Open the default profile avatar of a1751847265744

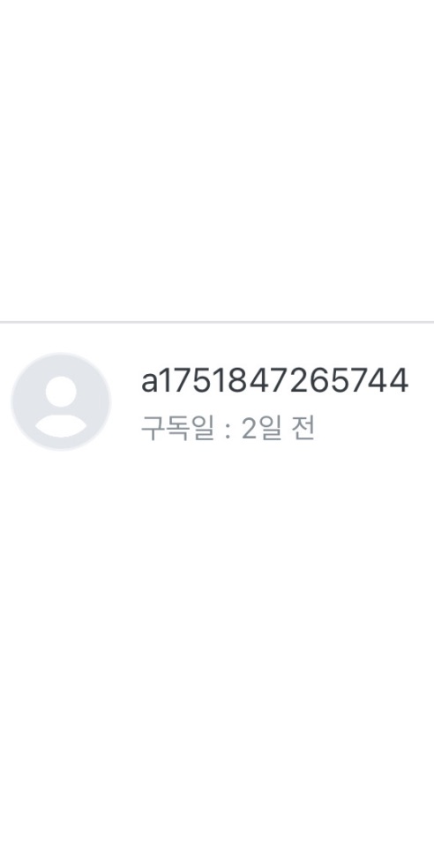[x=61, y=401]
